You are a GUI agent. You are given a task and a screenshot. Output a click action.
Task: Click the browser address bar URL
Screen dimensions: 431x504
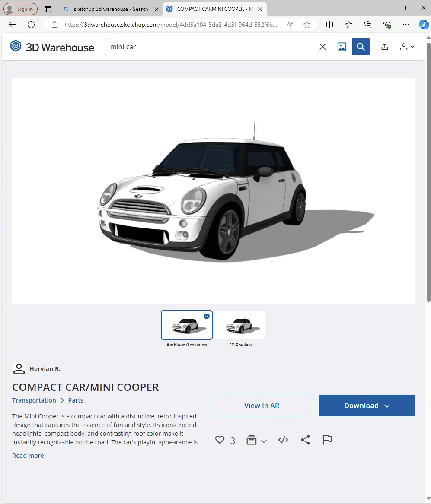click(x=171, y=25)
